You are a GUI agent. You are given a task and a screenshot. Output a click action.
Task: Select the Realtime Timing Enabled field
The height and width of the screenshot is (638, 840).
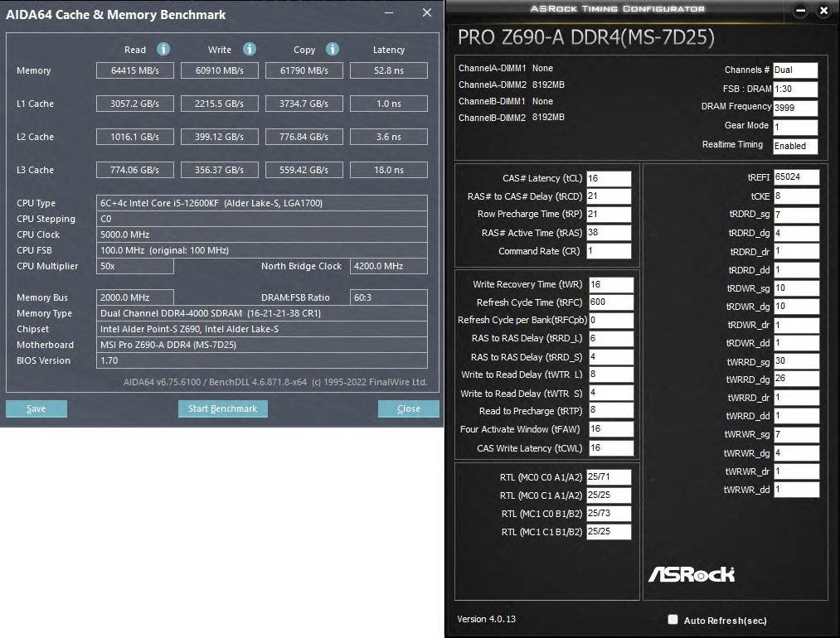tap(795, 146)
